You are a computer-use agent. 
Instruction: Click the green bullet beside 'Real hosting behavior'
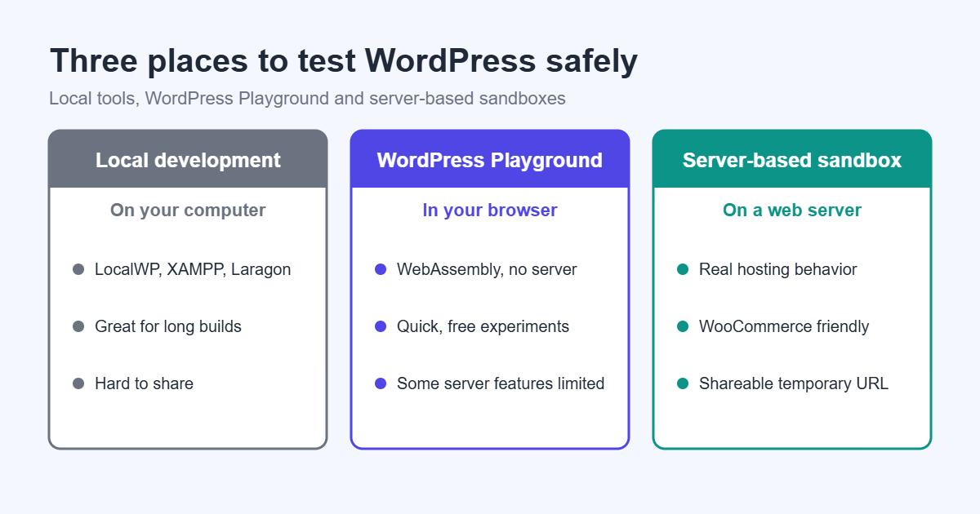coord(683,269)
